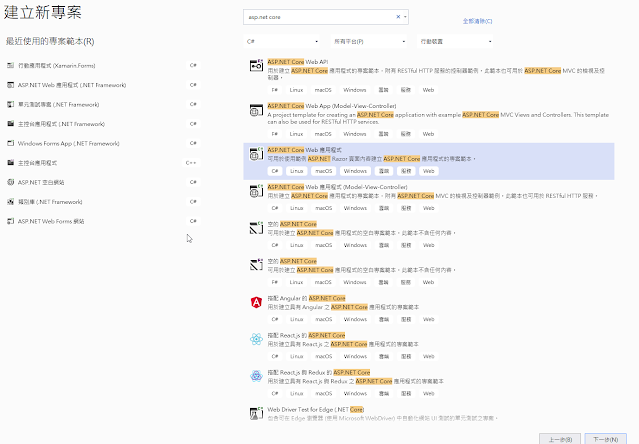
Task: Click the ASP.NET Web Forms 網站 icon
Action: 11,221
